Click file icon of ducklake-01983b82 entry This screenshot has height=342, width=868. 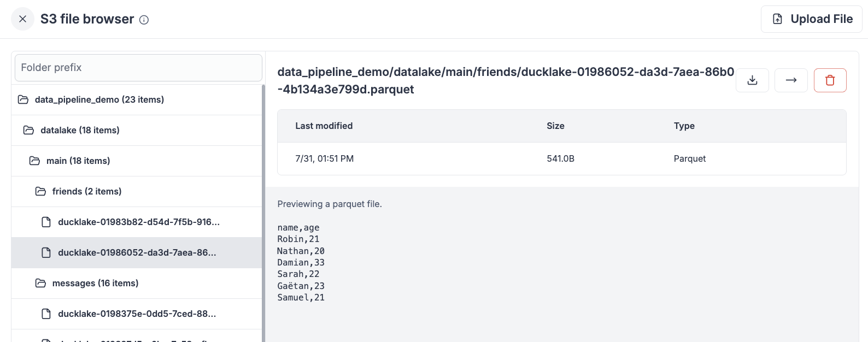pos(46,222)
